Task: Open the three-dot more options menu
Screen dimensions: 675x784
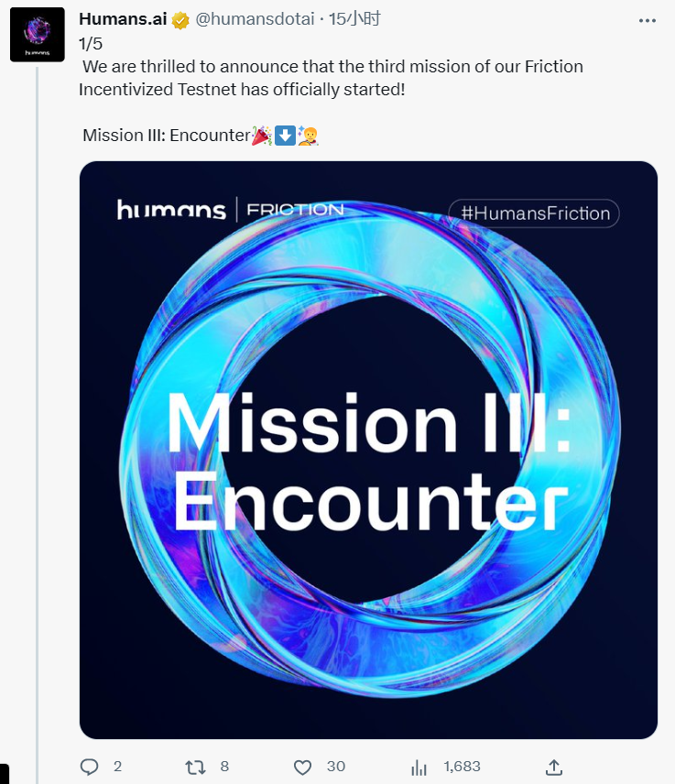Action: pyautogui.click(x=648, y=19)
